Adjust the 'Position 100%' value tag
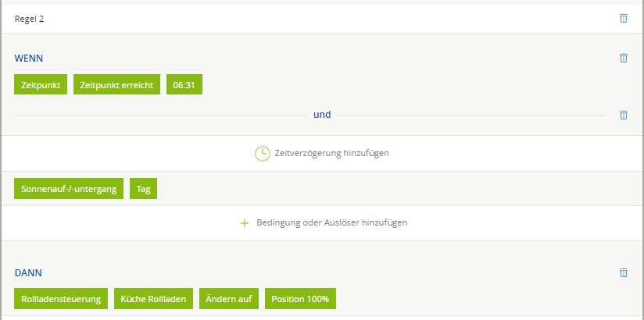The width and height of the screenshot is (644, 320). tap(300, 299)
